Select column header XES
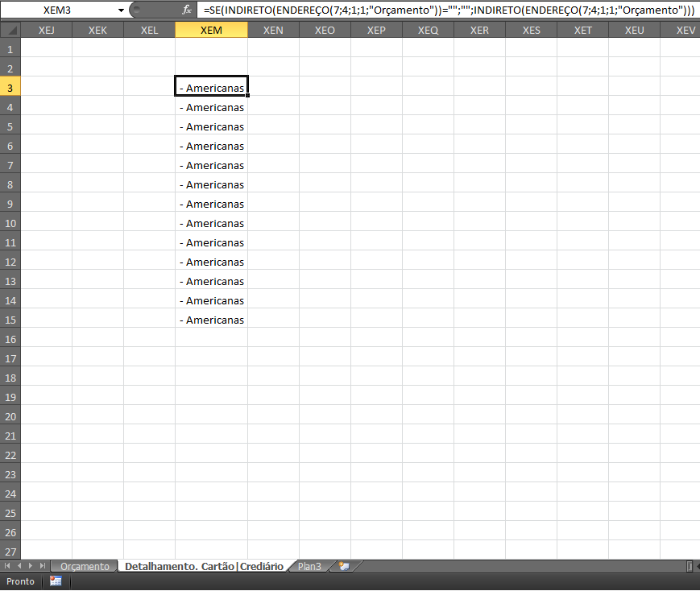The image size is (700, 591). 532,30
